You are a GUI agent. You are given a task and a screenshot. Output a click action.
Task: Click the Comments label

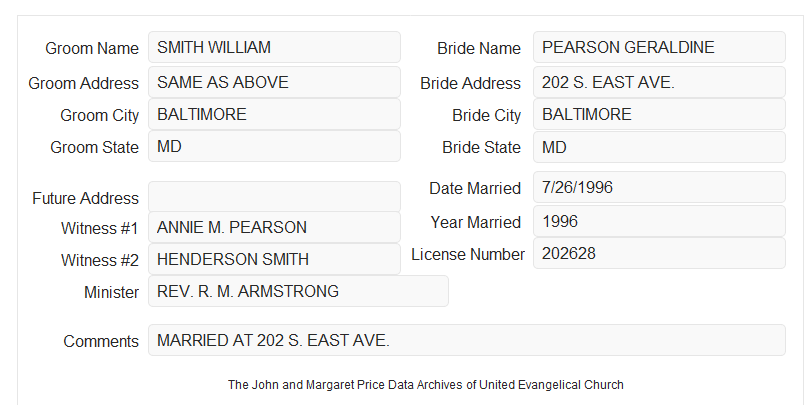click(x=101, y=341)
